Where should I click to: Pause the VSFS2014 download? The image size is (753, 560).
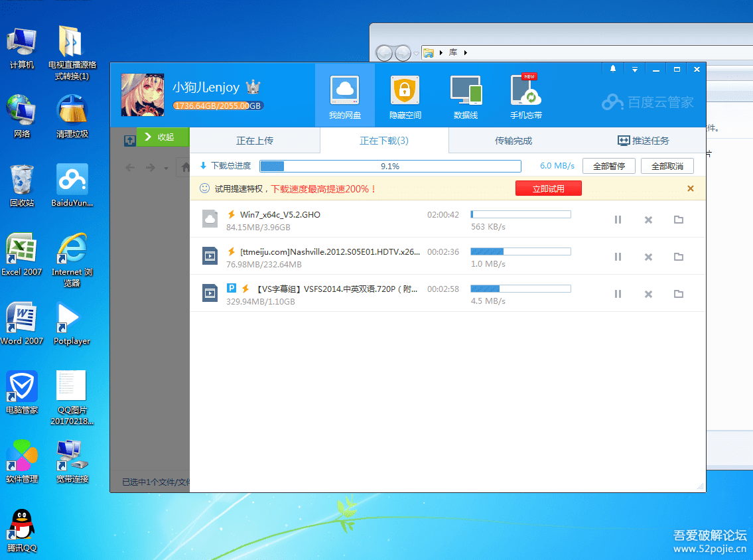[618, 294]
